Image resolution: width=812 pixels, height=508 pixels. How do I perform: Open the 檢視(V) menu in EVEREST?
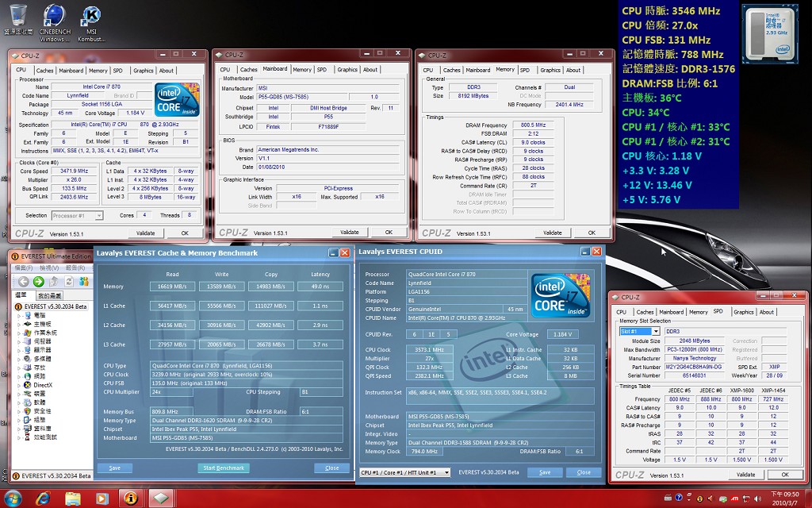tap(49, 268)
